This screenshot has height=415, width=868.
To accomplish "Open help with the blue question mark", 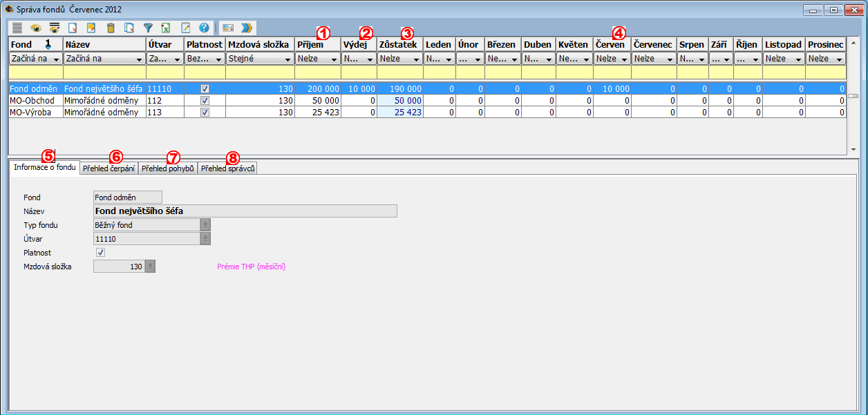I will click(x=204, y=28).
